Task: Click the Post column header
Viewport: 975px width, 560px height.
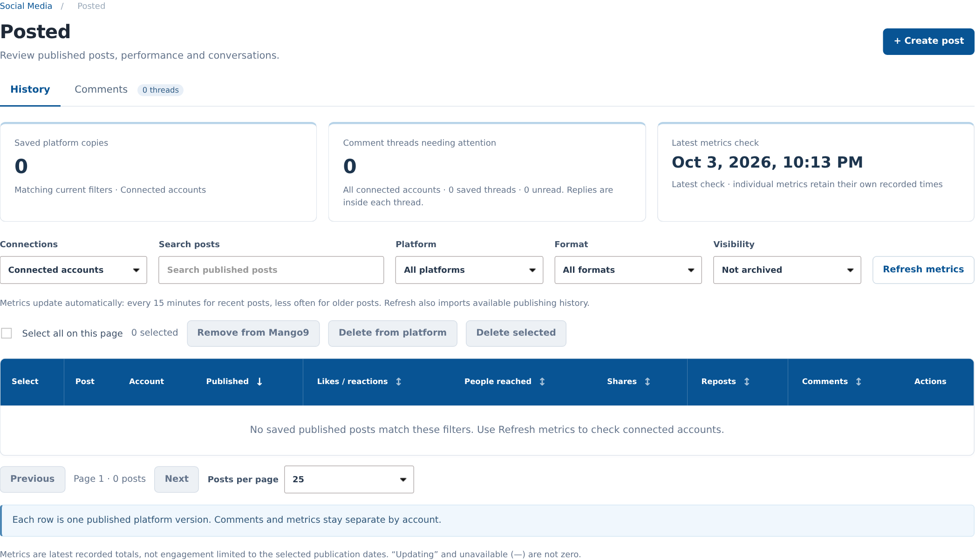Action: point(85,382)
